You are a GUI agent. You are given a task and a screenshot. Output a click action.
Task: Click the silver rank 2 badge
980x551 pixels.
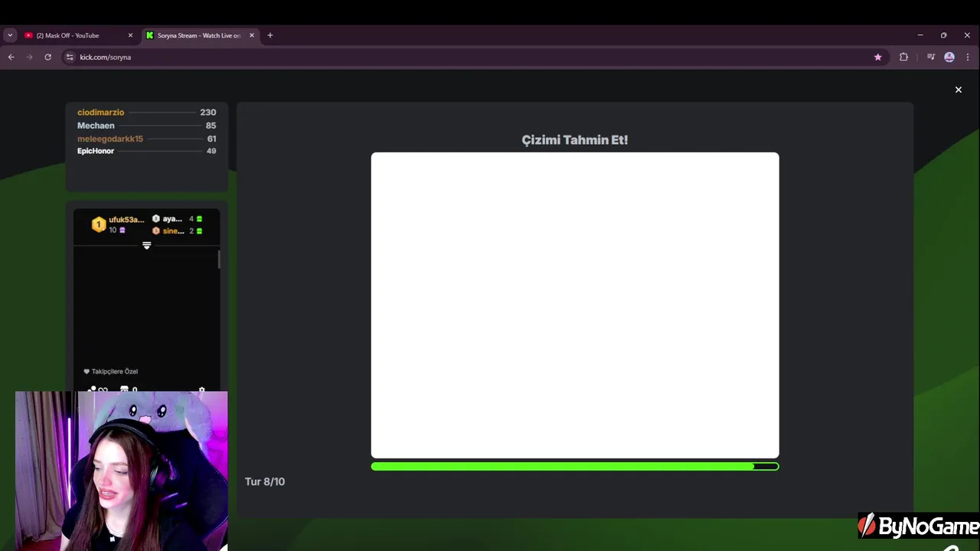[x=155, y=219]
